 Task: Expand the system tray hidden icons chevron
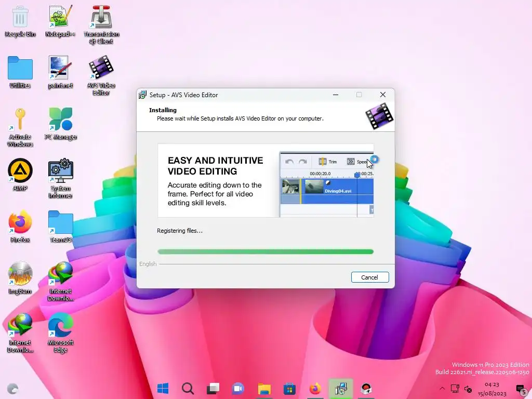point(442,389)
